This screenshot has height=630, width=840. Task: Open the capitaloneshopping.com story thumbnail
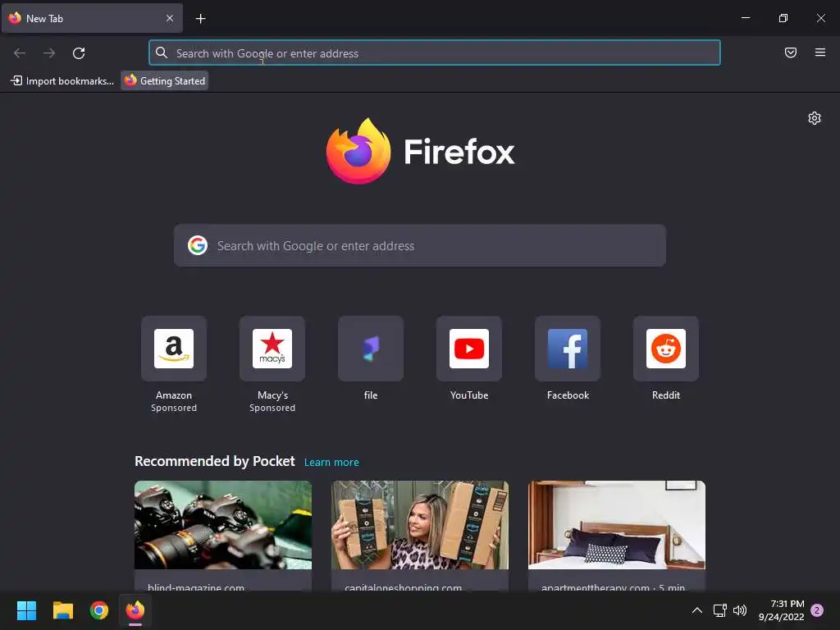(x=420, y=525)
